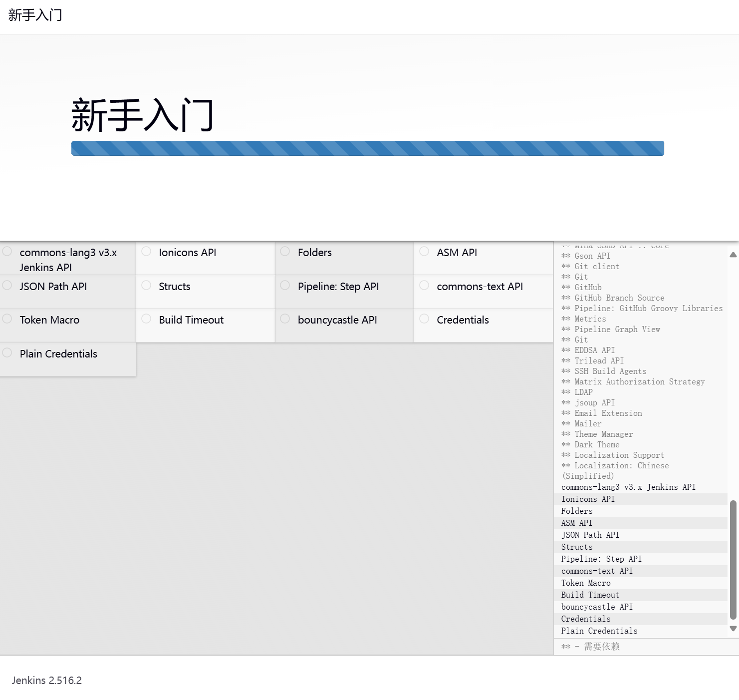Click status circle next to commons-text API
The image size is (739, 700).
[424, 285]
